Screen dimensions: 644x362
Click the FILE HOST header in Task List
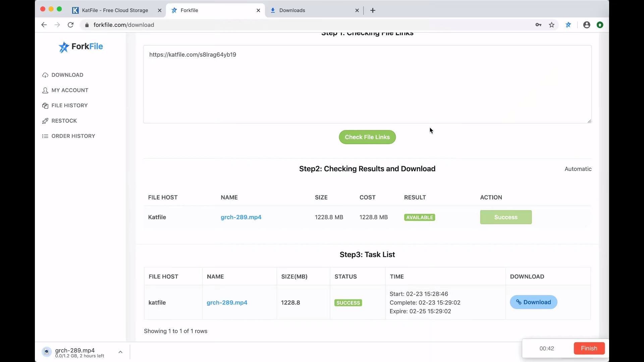point(163,277)
